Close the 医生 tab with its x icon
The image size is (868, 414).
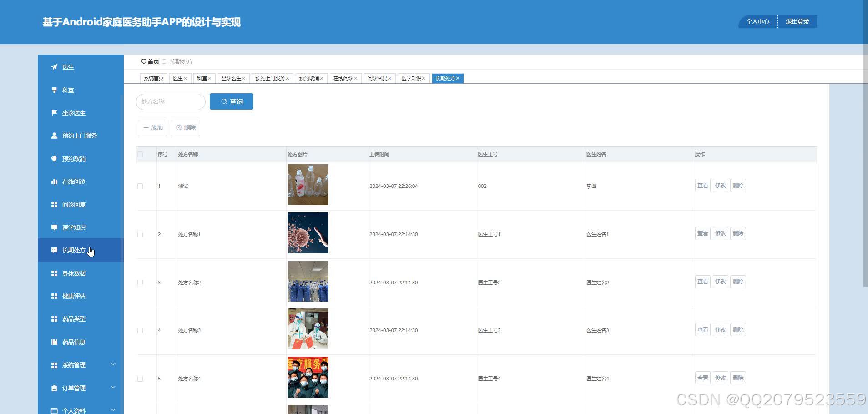[x=185, y=78]
